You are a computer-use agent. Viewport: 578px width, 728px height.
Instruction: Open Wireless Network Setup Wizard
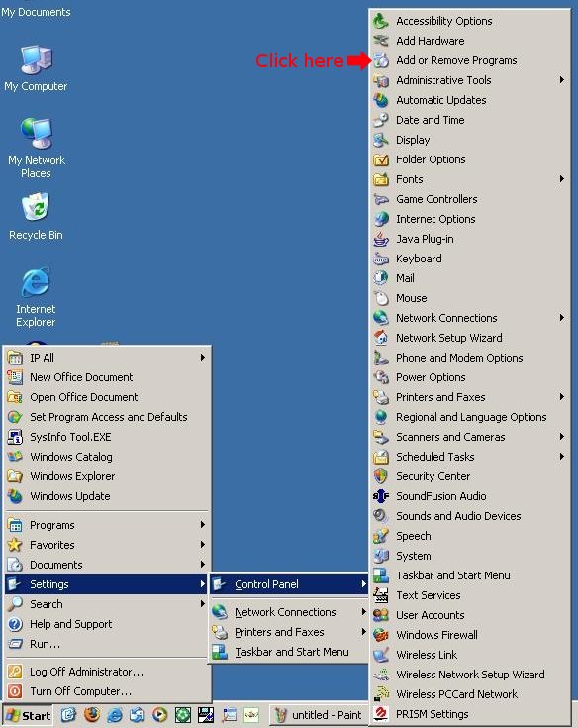(x=470, y=675)
